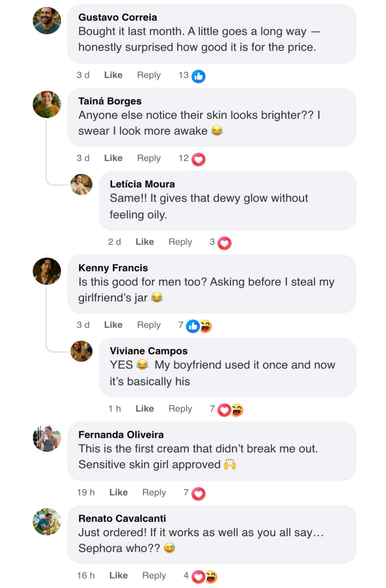The height and width of the screenshot is (588, 386).
Task: Reply to Kenny Francis' comment
Action: (x=149, y=325)
